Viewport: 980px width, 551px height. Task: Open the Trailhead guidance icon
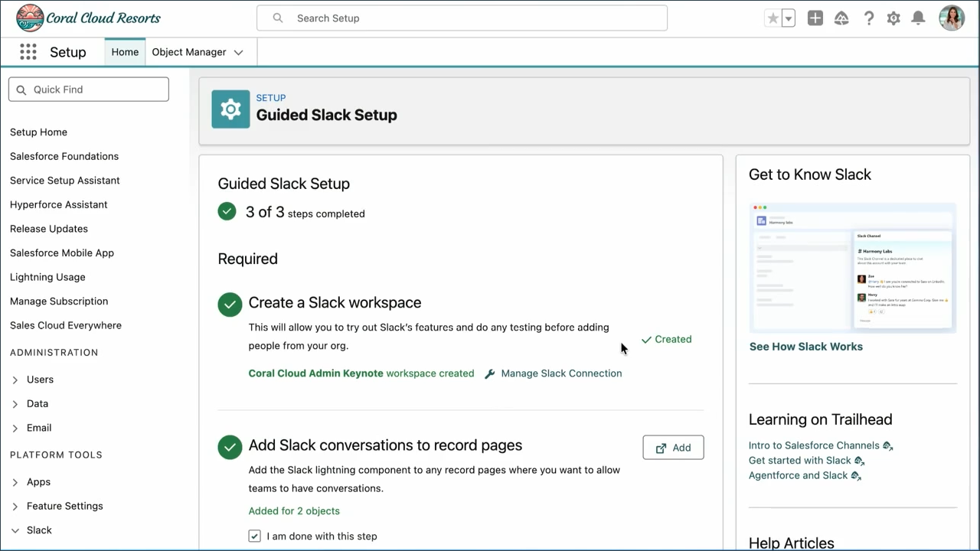coord(841,18)
